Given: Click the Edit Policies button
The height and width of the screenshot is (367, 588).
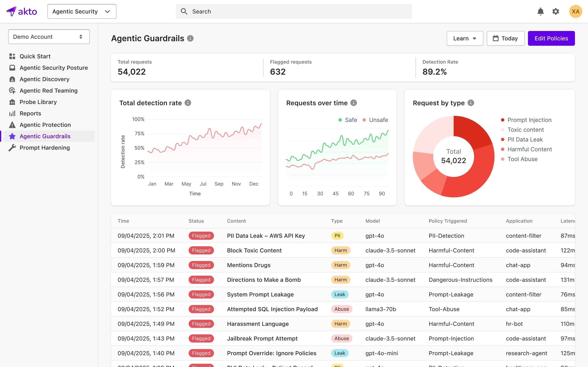Looking at the screenshot, I should tap(551, 38).
